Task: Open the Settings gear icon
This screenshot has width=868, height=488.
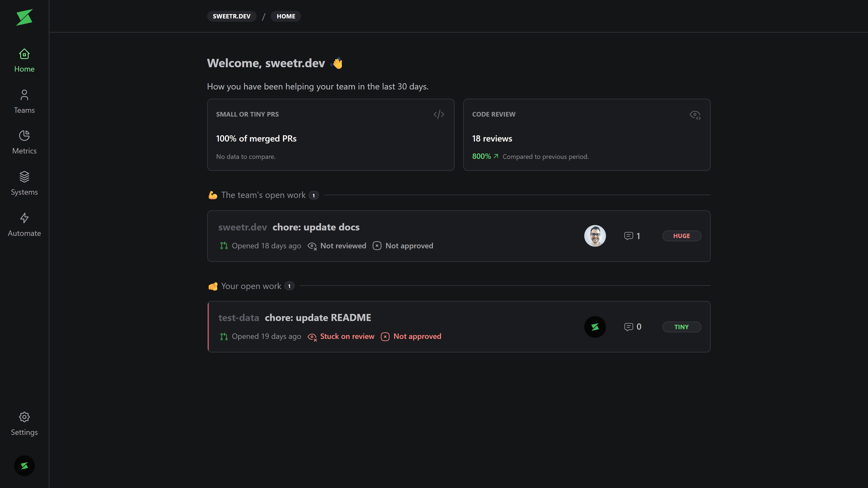Action: tap(24, 417)
